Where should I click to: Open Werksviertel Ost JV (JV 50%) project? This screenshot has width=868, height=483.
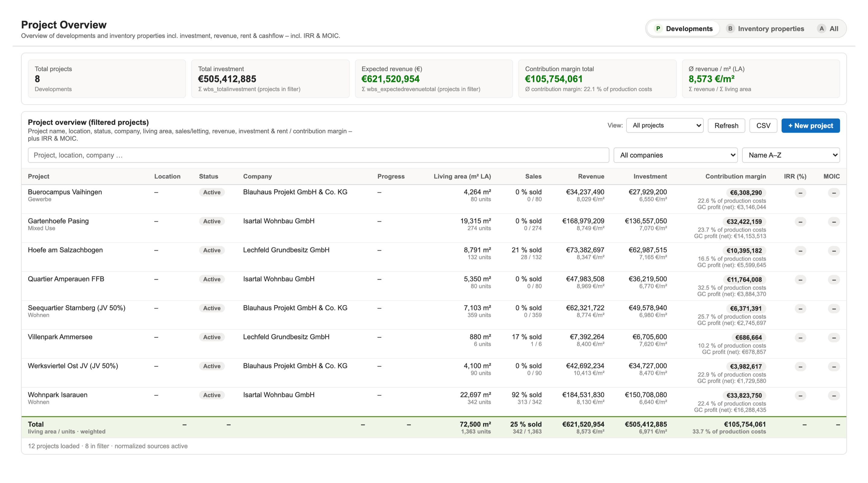pos(73,366)
